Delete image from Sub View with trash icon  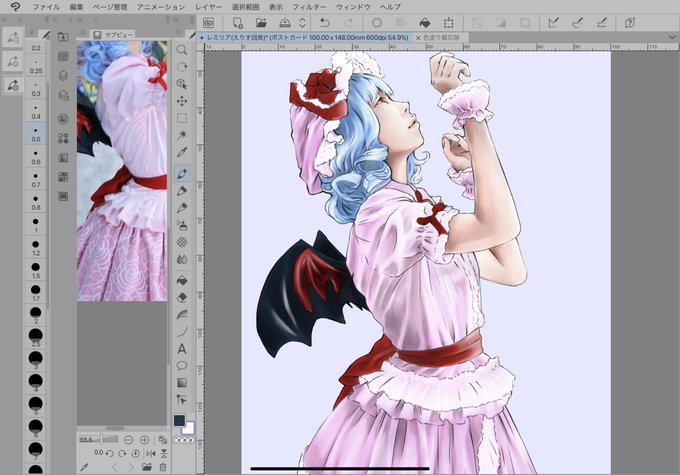[163, 467]
